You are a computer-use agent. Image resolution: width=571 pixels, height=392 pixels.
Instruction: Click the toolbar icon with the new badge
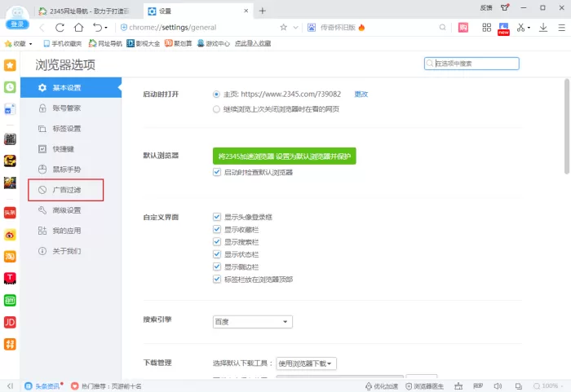tap(503, 29)
